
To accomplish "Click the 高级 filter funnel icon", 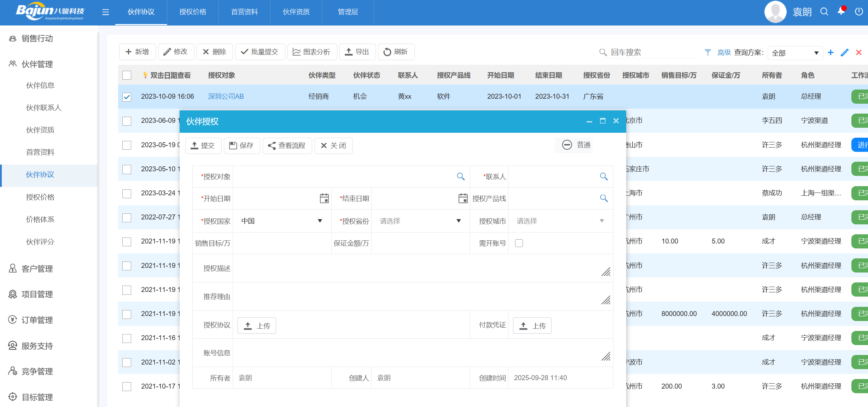I will pyautogui.click(x=707, y=52).
